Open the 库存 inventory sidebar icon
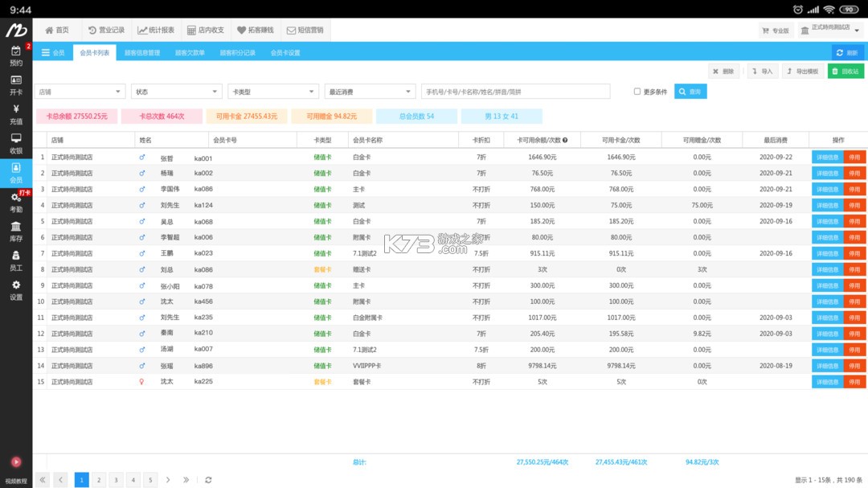The width and height of the screenshot is (868, 488). tap(16, 232)
